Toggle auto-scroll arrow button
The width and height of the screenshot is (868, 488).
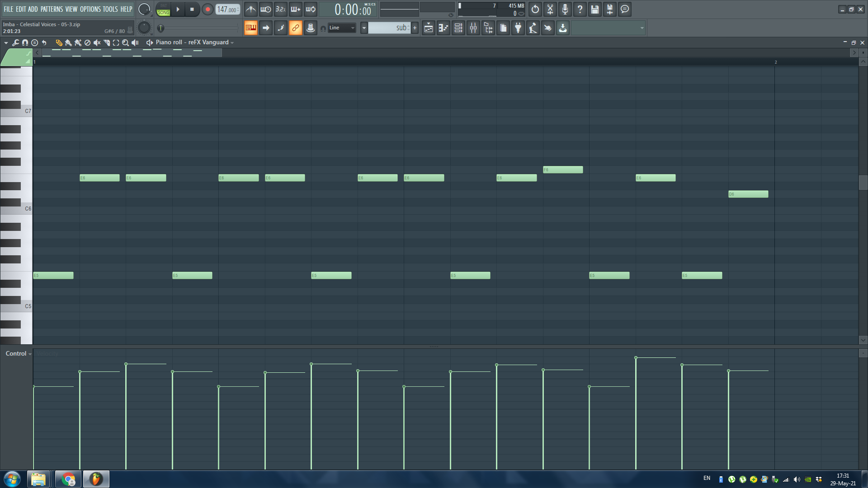tap(266, 28)
